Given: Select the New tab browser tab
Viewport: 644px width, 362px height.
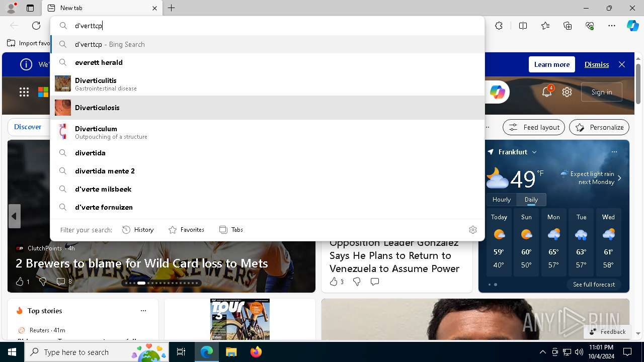Looking at the screenshot, I should pyautogui.click(x=102, y=8).
